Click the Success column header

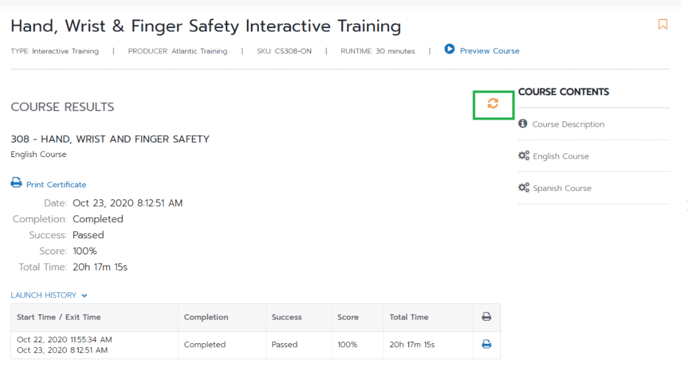(x=287, y=317)
